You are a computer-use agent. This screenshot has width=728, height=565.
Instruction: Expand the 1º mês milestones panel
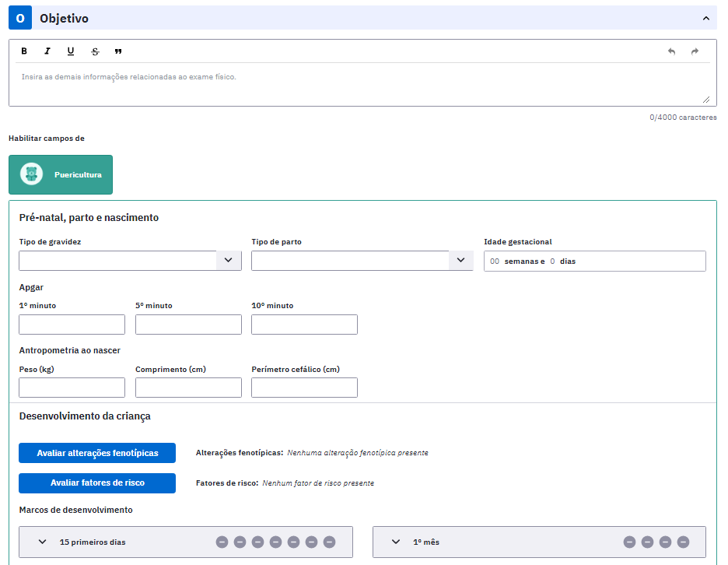396,542
